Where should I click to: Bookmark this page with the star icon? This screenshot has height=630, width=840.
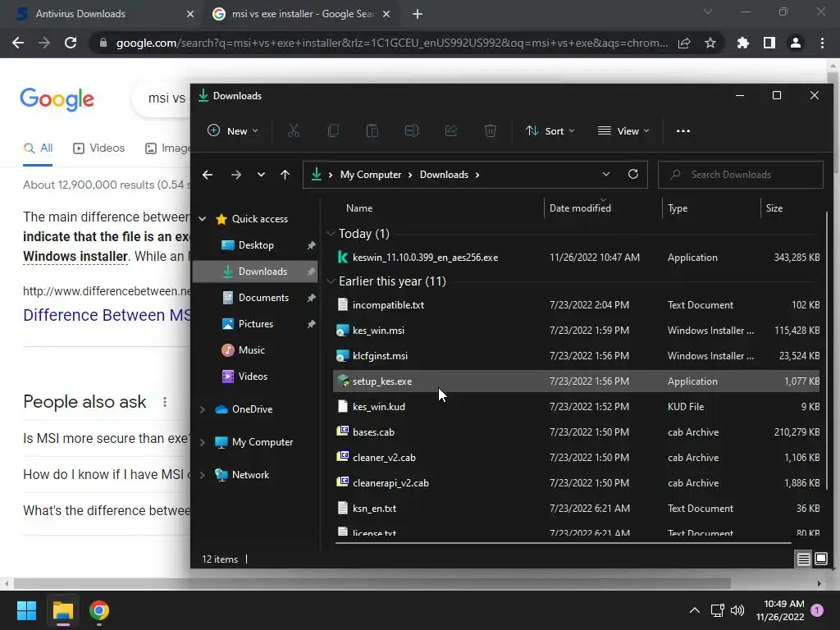[710, 43]
